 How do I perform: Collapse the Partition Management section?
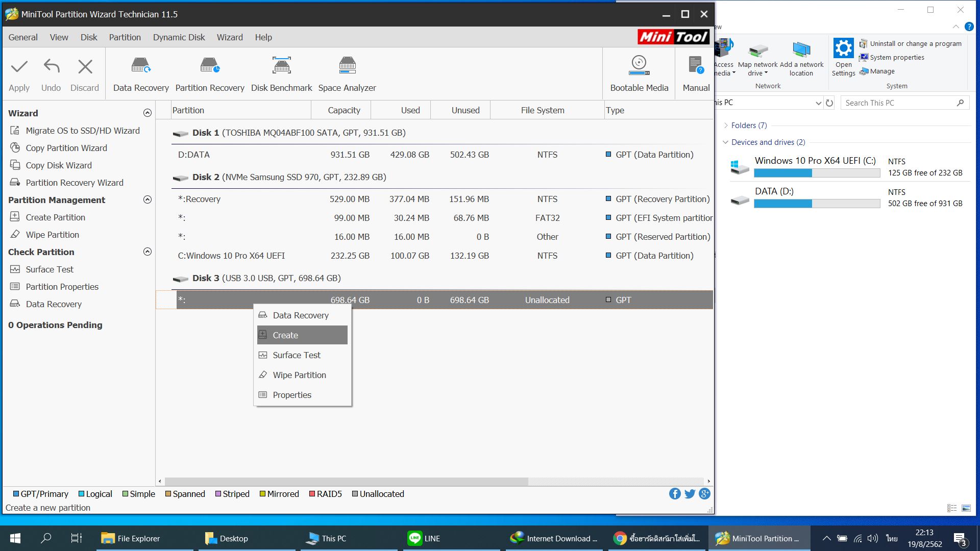tap(148, 199)
